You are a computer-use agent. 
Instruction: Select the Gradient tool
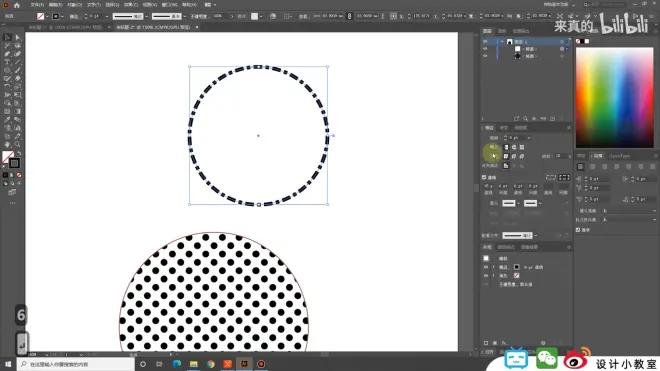18,112
